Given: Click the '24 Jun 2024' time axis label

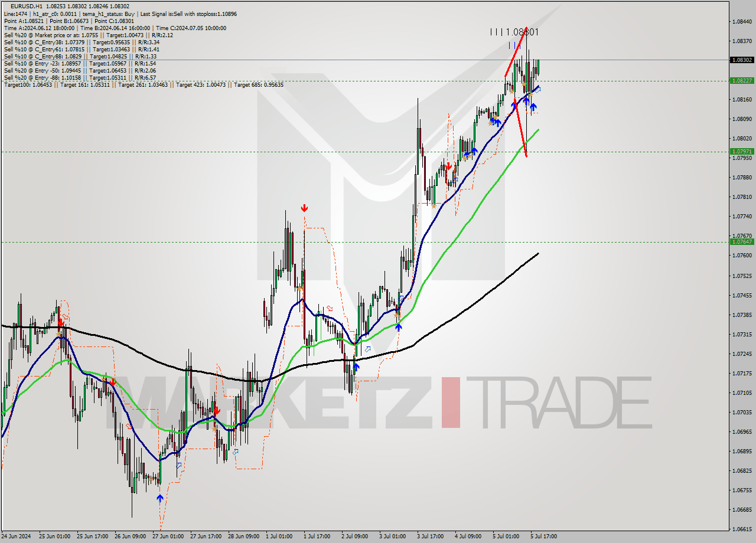Looking at the screenshot, I should pos(17,537).
